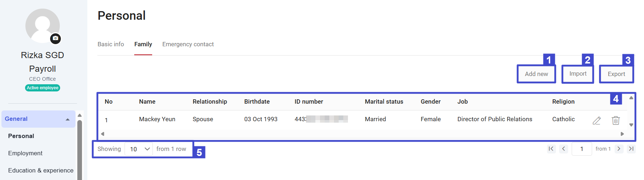644x180 pixels.
Task: Edit Mackey Yeun row with pencil icon
Action: coord(597,120)
